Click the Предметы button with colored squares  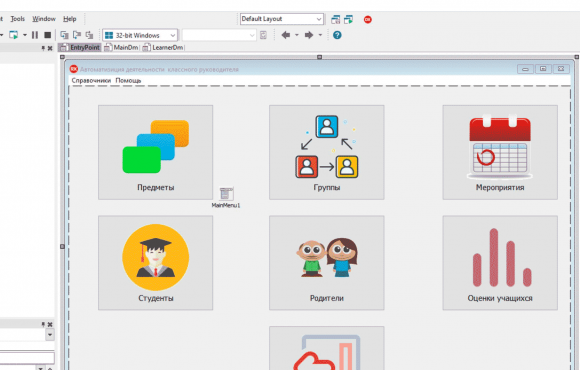tap(155, 152)
